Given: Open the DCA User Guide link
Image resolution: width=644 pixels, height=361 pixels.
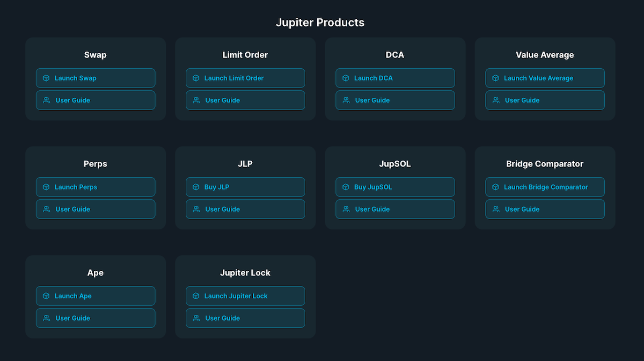Looking at the screenshot, I should point(395,100).
